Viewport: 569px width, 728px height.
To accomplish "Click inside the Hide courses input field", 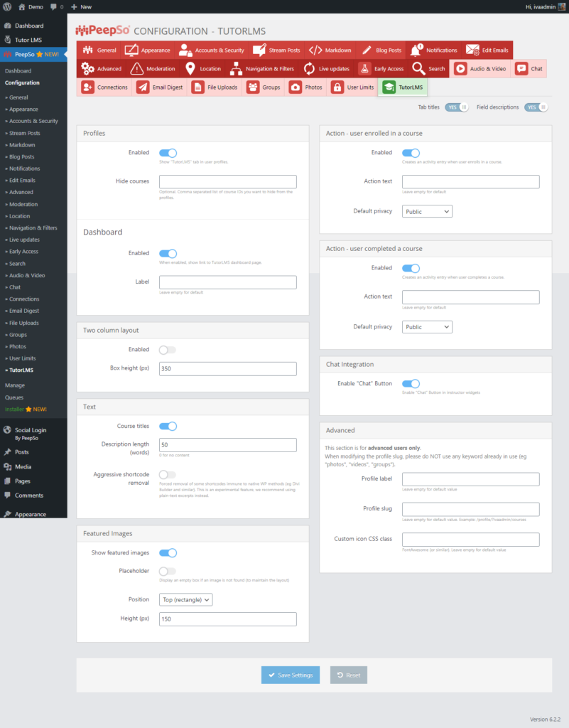I will point(227,181).
